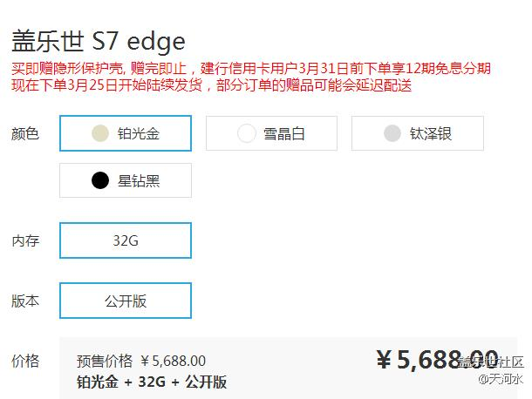
Task: Select the 铂光金 color option text
Action: (x=138, y=133)
